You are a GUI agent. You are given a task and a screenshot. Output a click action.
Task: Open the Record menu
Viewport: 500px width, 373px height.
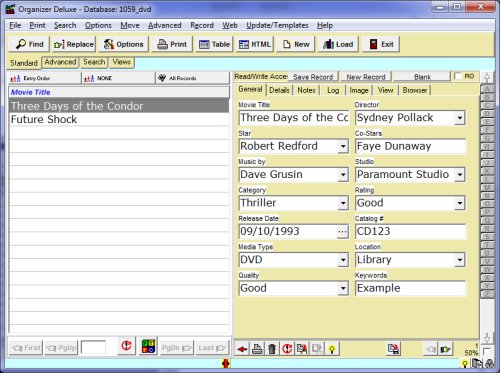click(202, 25)
